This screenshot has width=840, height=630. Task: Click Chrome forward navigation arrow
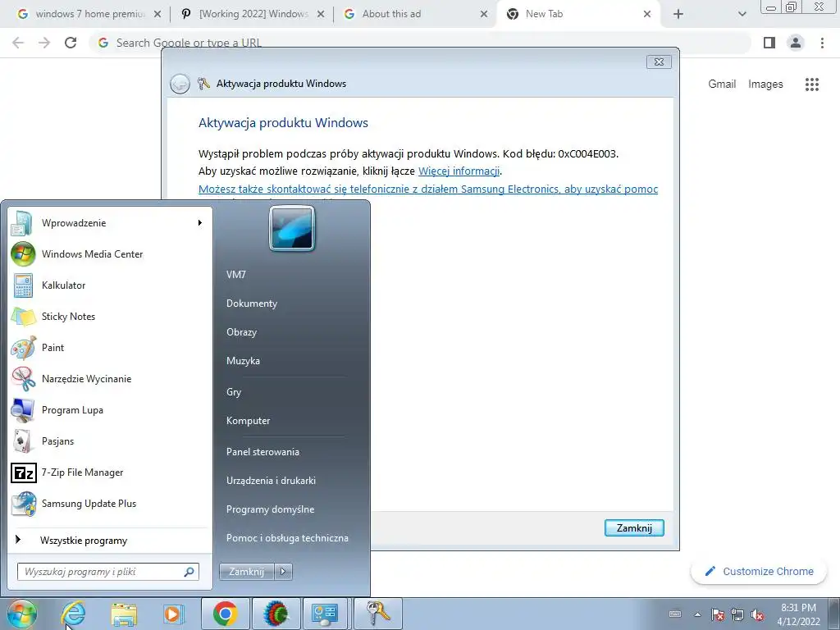coord(44,43)
